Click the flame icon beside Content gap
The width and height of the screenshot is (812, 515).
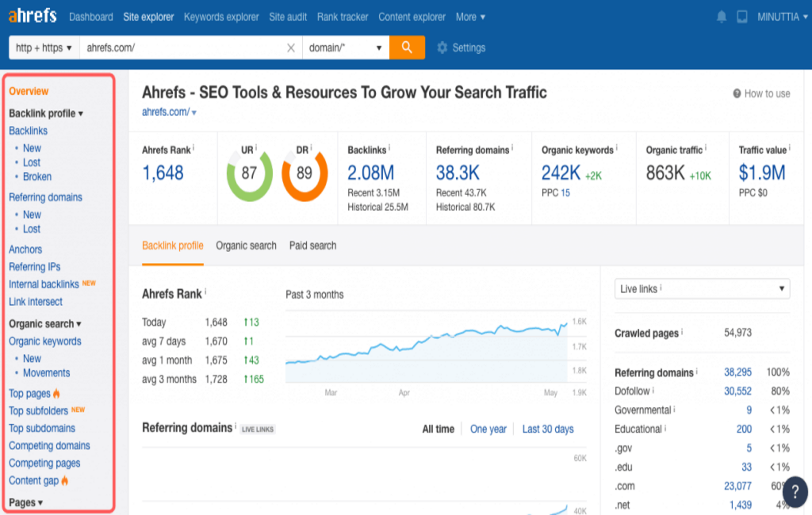coord(65,480)
